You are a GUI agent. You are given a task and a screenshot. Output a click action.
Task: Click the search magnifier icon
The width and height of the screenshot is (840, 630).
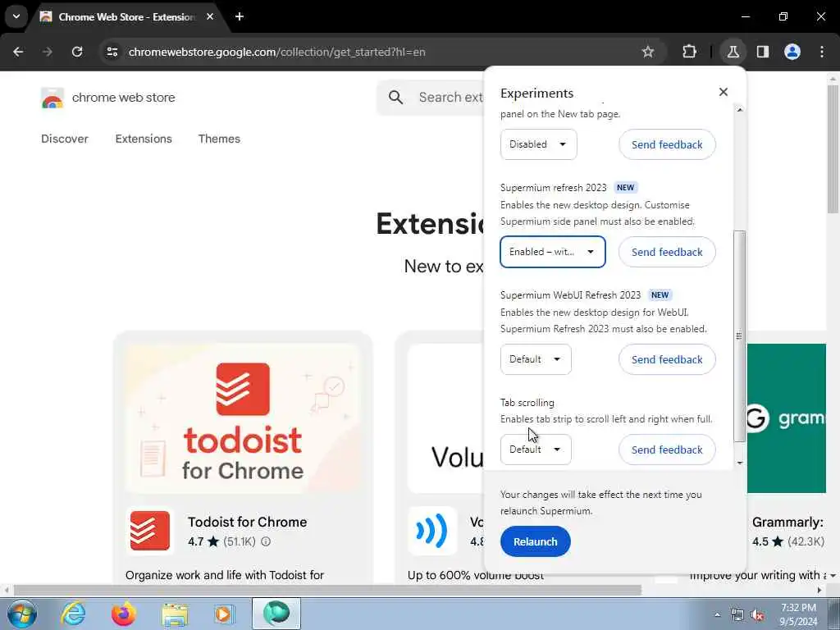point(395,97)
